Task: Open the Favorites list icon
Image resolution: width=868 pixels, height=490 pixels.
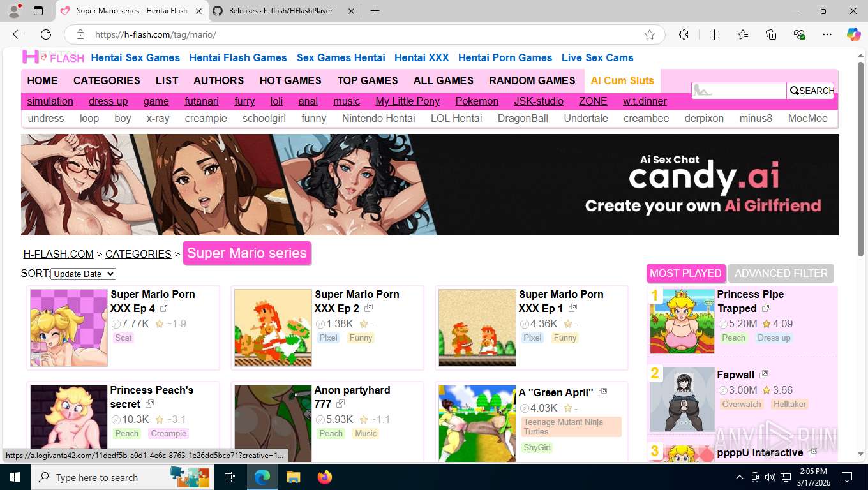Action: [x=743, y=34]
